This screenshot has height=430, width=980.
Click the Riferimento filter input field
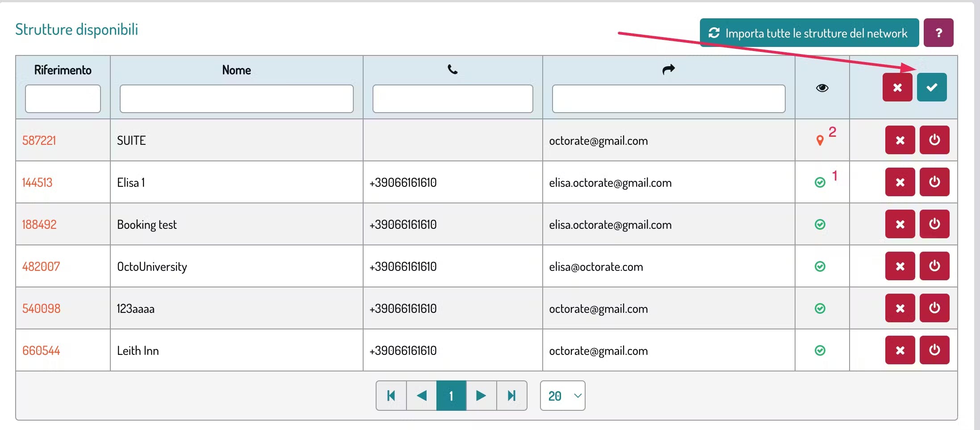click(63, 99)
